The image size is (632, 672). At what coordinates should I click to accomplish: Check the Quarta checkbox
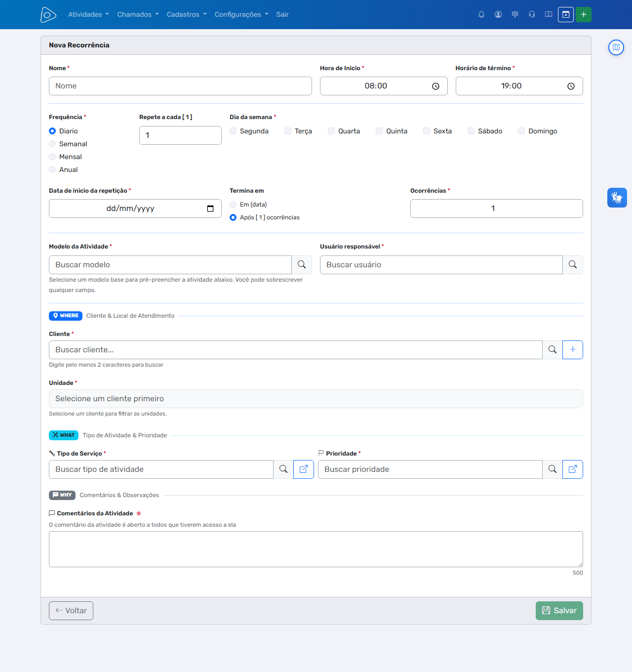coord(331,131)
